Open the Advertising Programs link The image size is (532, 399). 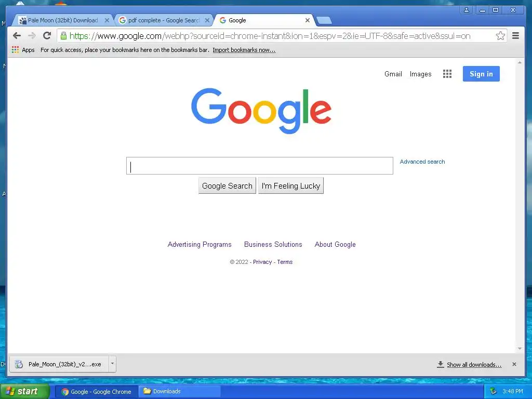coord(199,244)
